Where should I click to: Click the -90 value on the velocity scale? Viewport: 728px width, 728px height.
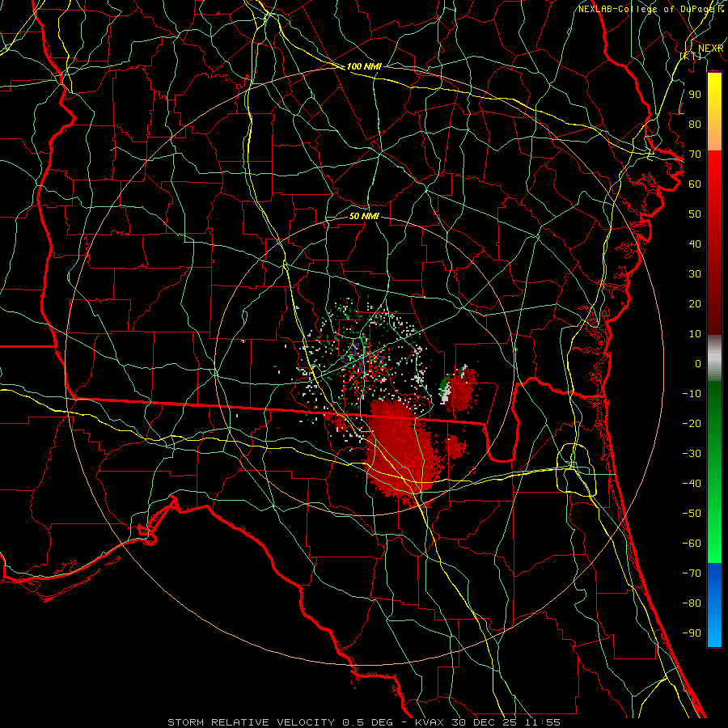coord(692,633)
